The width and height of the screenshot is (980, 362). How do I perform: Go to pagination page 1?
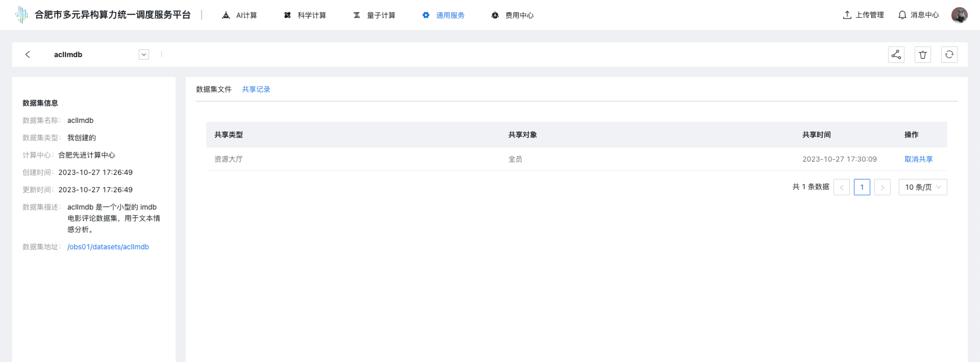point(862,187)
